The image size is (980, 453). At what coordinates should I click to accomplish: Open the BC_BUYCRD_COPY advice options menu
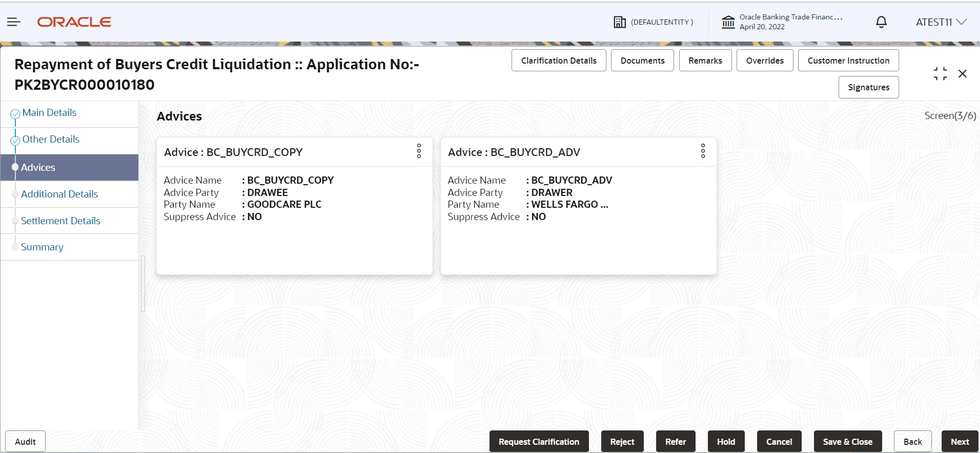[419, 151]
